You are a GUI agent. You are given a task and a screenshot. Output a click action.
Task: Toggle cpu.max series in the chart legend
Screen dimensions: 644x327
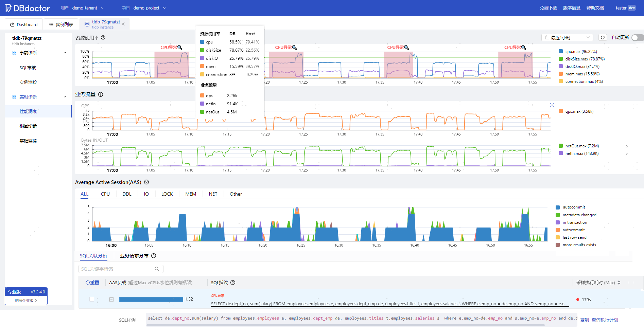click(578, 52)
